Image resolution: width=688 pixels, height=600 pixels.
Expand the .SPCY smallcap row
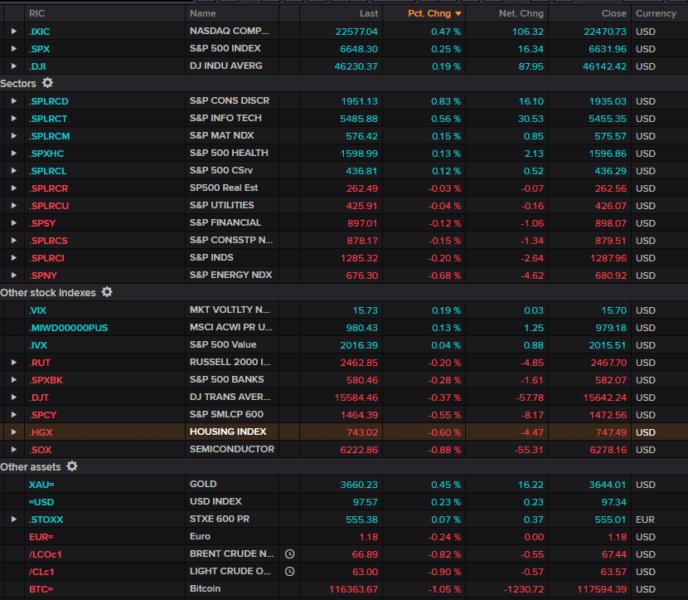[14, 415]
